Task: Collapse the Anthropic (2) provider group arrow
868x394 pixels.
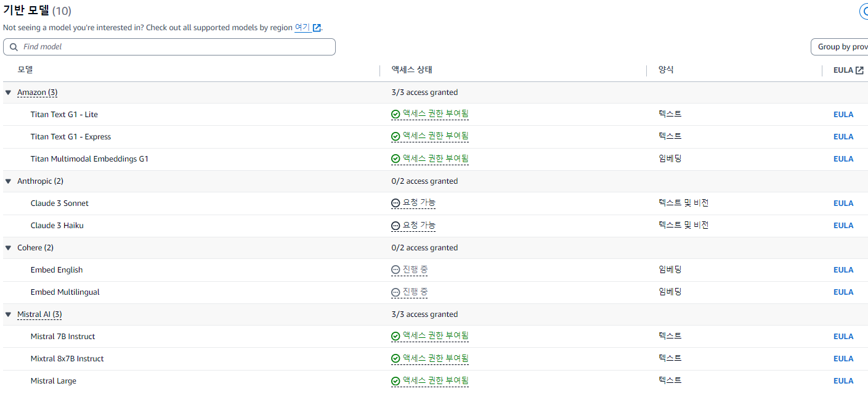Action: pos(8,181)
